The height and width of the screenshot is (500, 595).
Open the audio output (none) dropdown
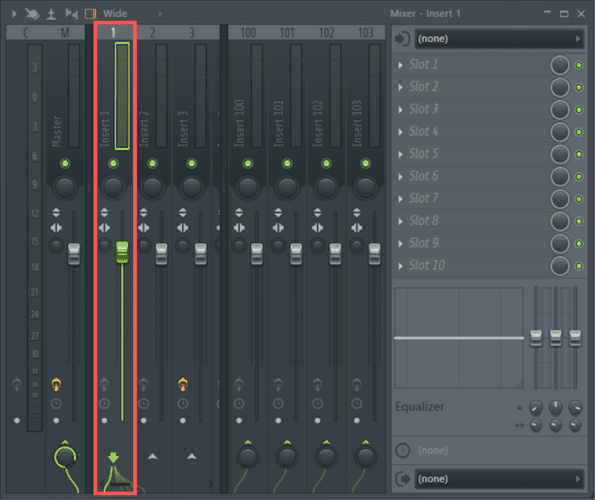point(499,479)
